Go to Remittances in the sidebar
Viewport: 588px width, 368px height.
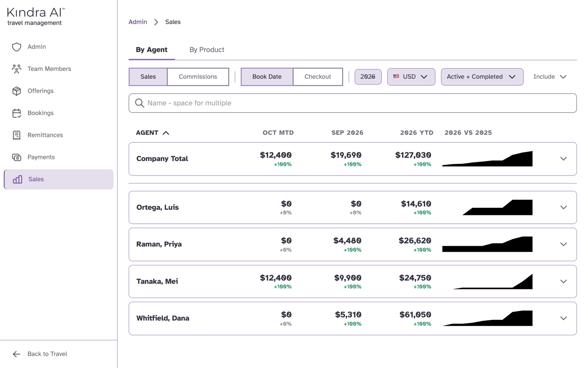59,135
